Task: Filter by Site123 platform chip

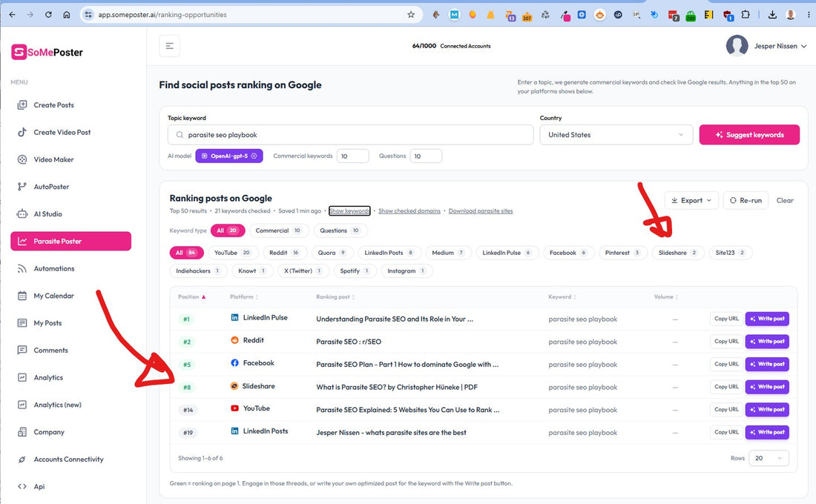Action: [730, 253]
